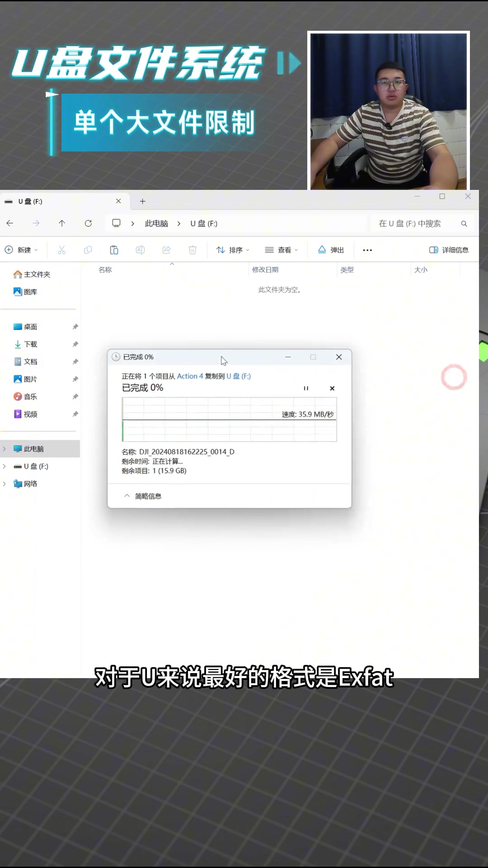Unpin 图片 using its pin icon

(x=75, y=379)
